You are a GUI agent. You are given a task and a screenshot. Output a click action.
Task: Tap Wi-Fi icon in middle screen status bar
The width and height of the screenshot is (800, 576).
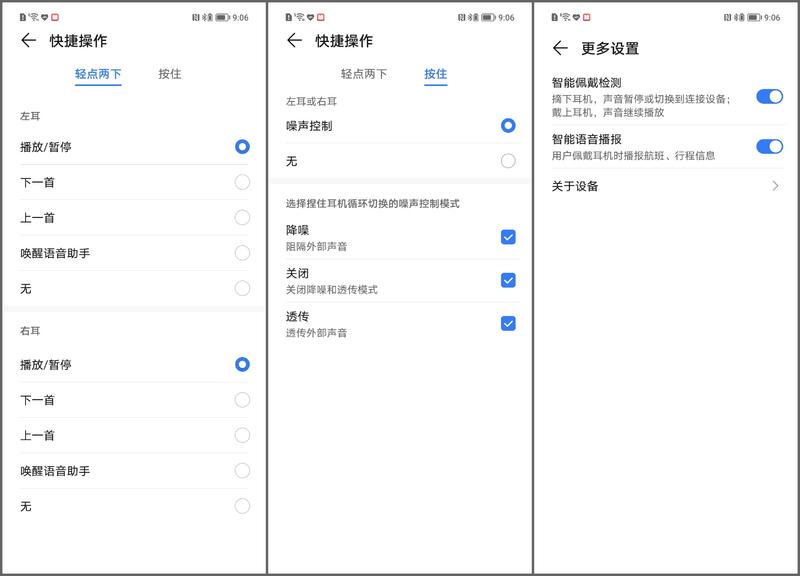[x=299, y=17]
